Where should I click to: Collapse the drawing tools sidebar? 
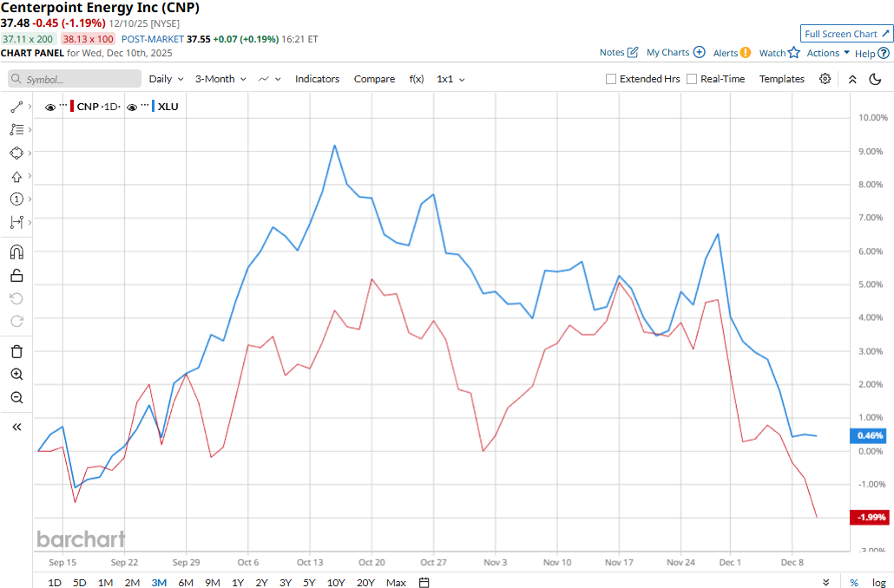[16, 427]
